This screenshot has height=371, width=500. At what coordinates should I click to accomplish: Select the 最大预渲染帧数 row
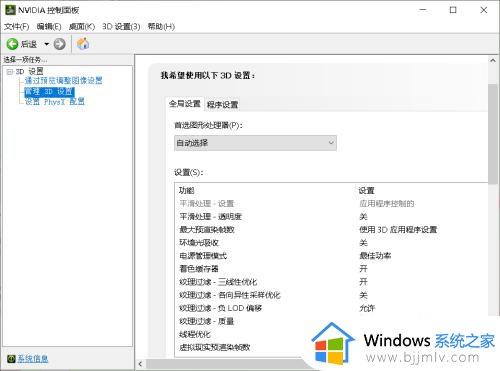click(x=332, y=230)
